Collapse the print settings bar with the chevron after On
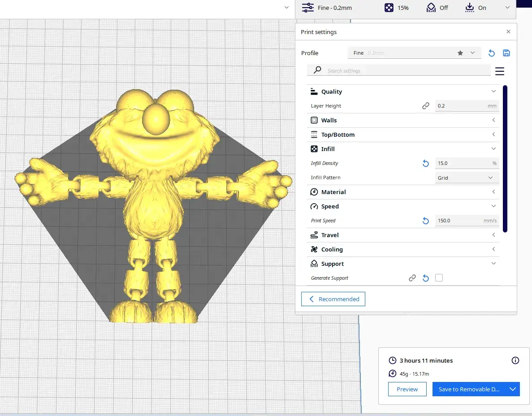Image resolution: width=532 pixels, height=416 pixels. click(x=507, y=8)
